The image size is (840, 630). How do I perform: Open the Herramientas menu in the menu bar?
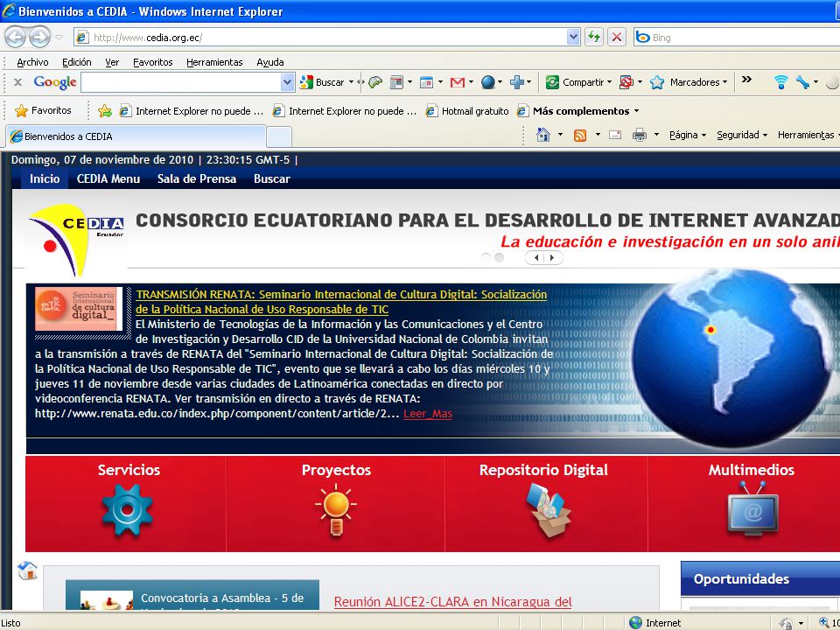(x=214, y=62)
